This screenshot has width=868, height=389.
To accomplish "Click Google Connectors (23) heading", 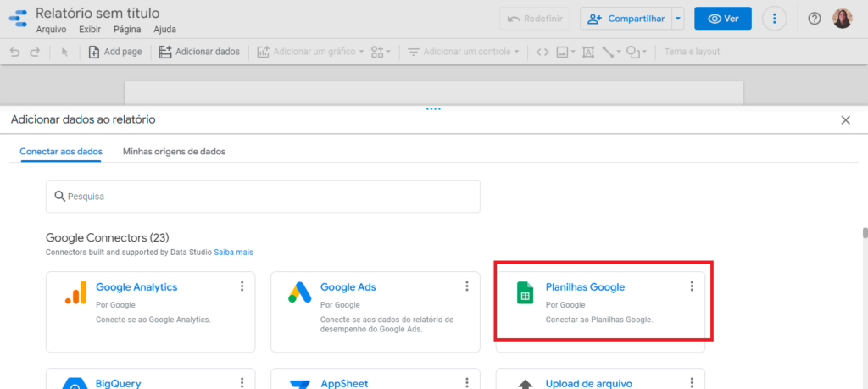I will coord(108,238).
